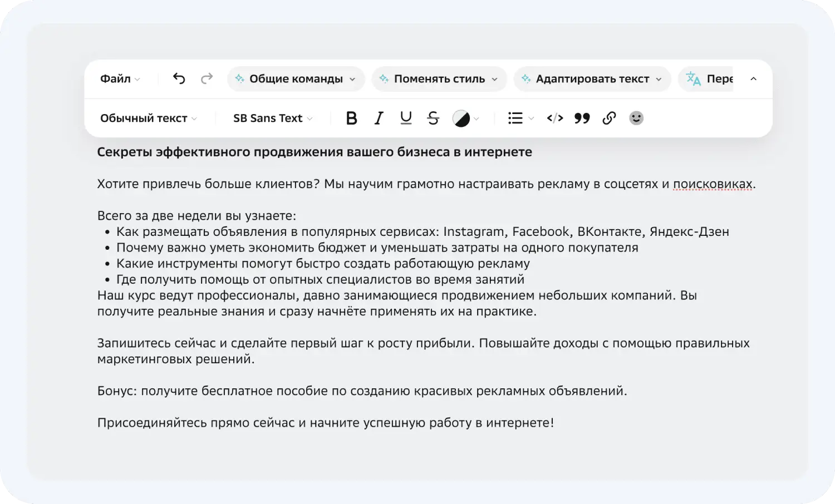Viewport: 835px width, 504px height.
Task: Click the line "Всего за две недели вы узнаете:"
Action: (x=197, y=216)
